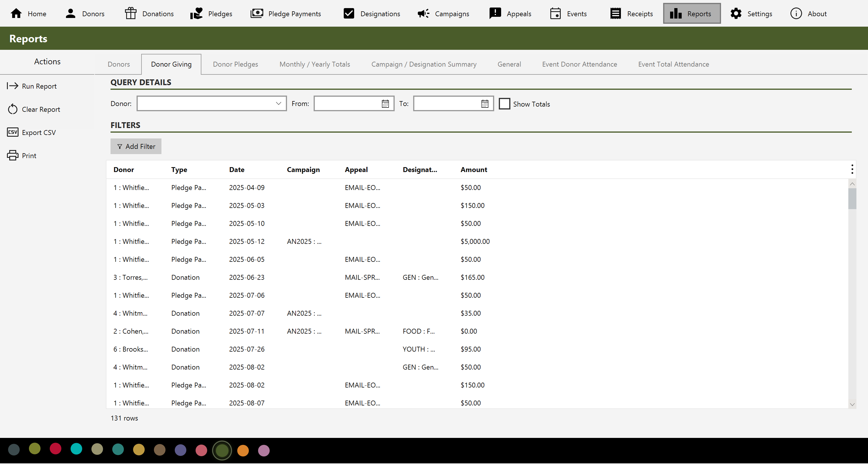Viewport: 868px width, 466px height.
Task: Toggle the Show Totals checkbox
Action: [x=504, y=104]
